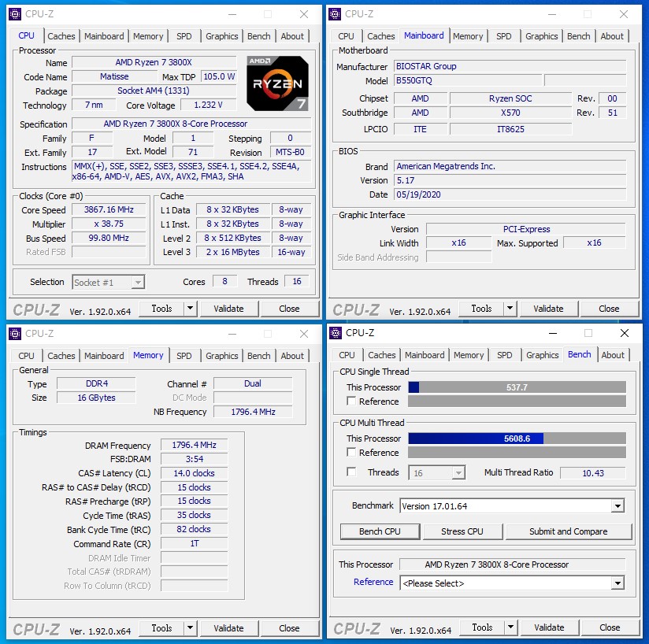Open Tools dropdown arrow in CPU window
Viewport: 649px width, 644px height.
click(x=190, y=308)
